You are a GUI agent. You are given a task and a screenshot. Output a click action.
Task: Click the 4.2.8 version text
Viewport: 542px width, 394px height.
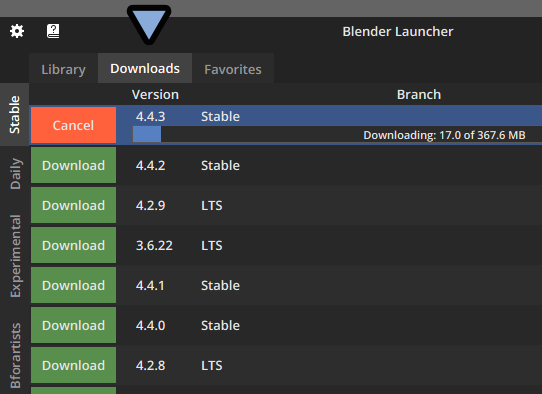click(150, 366)
